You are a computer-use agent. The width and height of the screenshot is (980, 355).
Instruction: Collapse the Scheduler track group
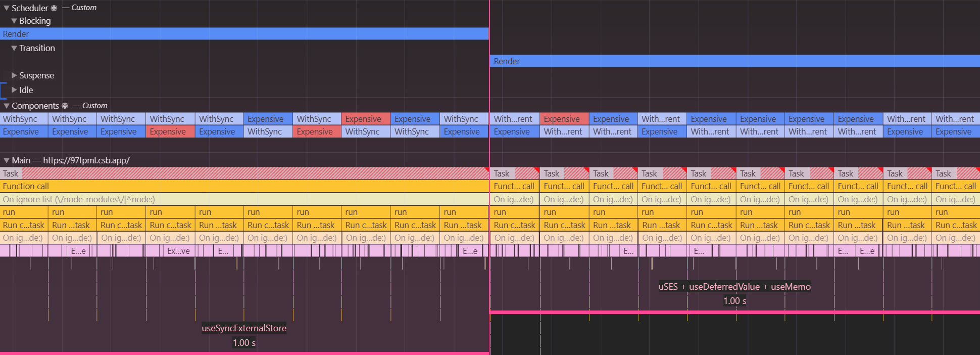point(7,8)
